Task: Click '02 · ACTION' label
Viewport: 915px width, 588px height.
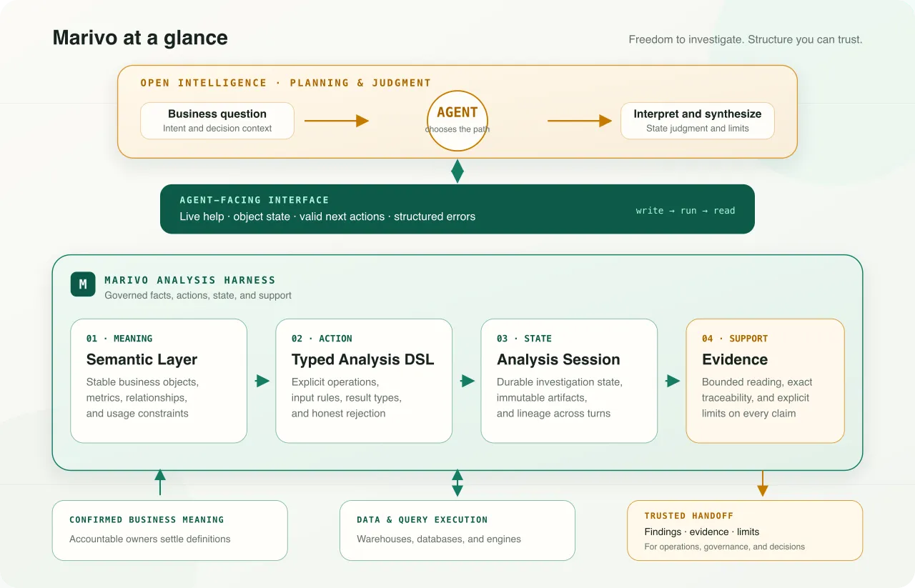Action: pyautogui.click(x=322, y=339)
